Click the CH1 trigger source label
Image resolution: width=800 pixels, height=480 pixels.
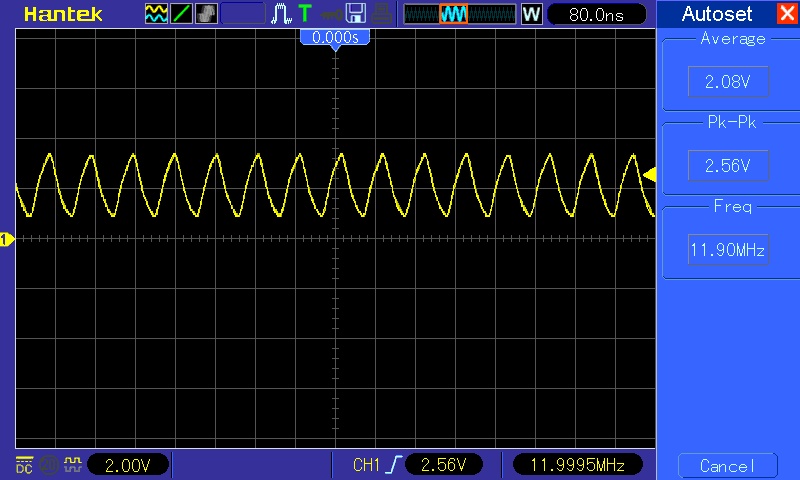click(x=366, y=465)
